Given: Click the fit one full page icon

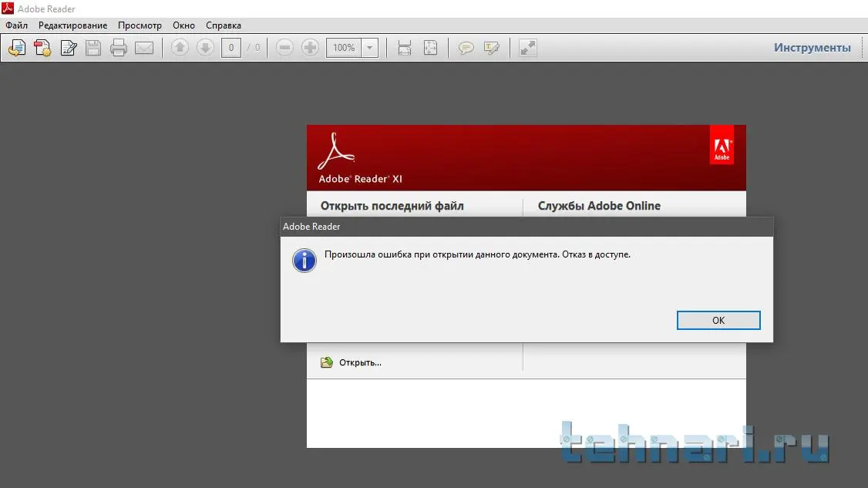Looking at the screenshot, I should coord(430,48).
